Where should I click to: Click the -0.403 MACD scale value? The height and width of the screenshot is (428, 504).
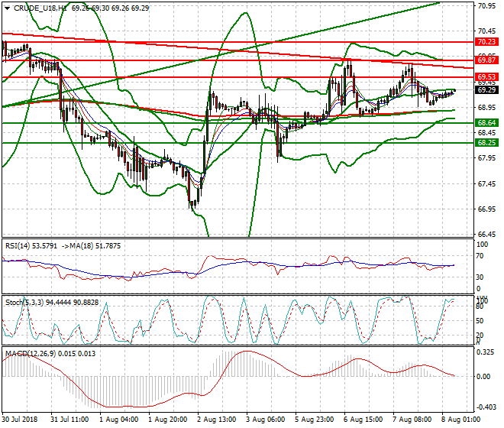click(x=486, y=407)
